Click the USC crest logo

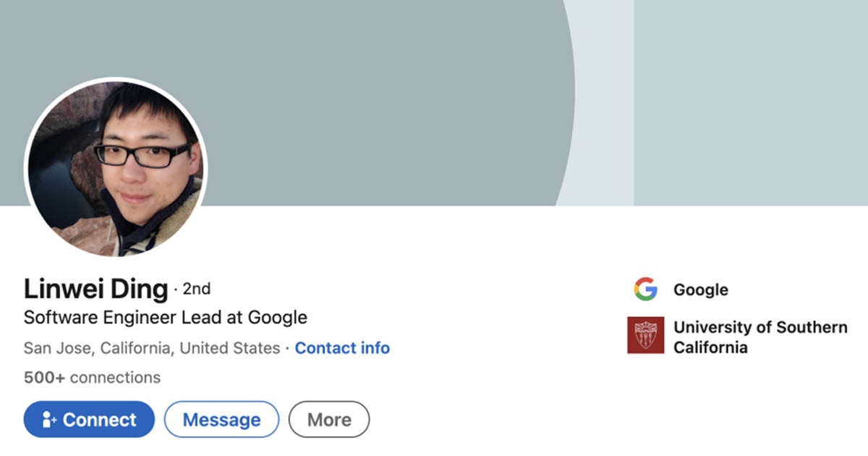pyautogui.click(x=645, y=335)
